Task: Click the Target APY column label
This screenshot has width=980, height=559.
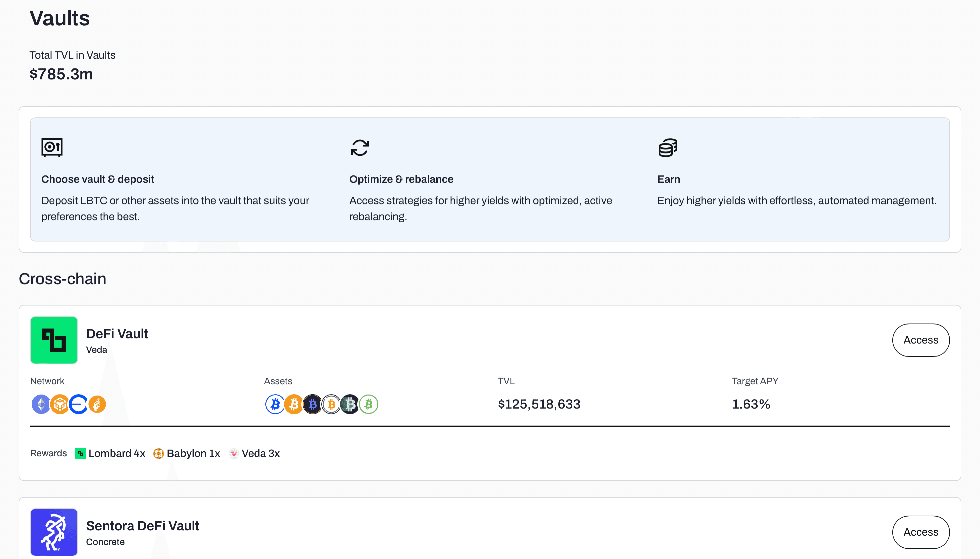Action: click(x=755, y=381)
